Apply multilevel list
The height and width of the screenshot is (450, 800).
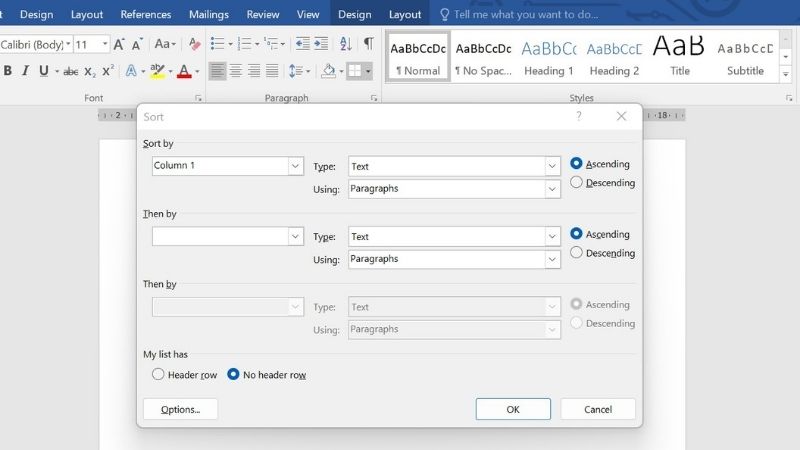tap(271, 44)
